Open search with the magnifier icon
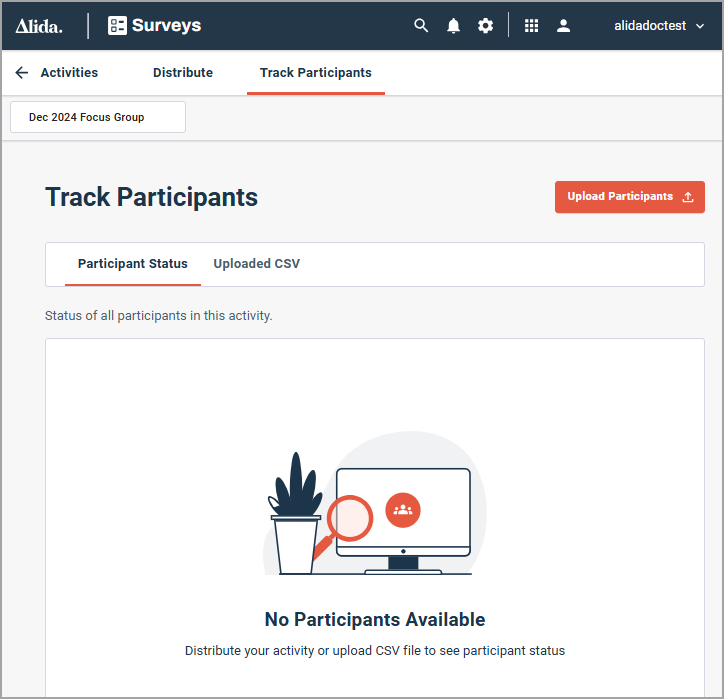The width and height of the screenshot is (724, 699). (x=421, y=25)
